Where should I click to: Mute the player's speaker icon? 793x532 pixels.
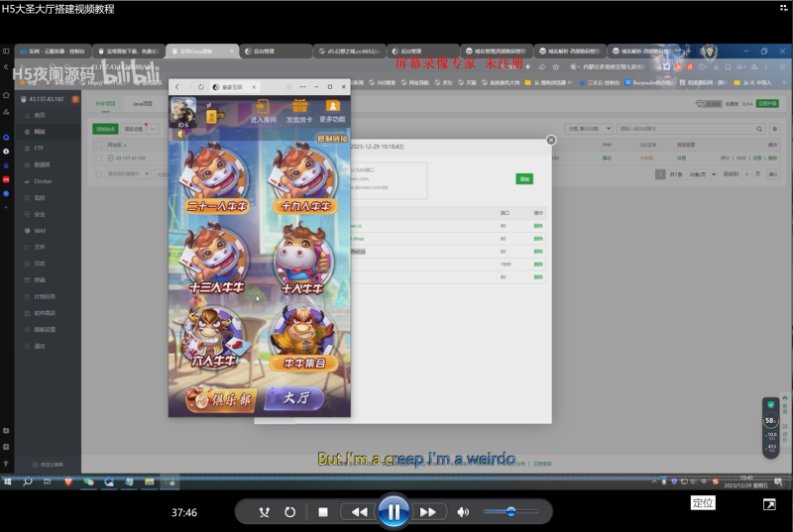463,512
